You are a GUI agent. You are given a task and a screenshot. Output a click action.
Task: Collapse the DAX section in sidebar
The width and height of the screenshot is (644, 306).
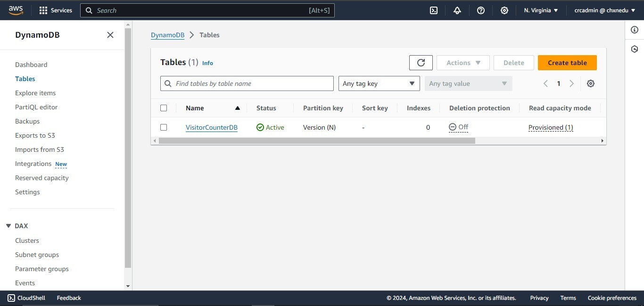point(8,225)
